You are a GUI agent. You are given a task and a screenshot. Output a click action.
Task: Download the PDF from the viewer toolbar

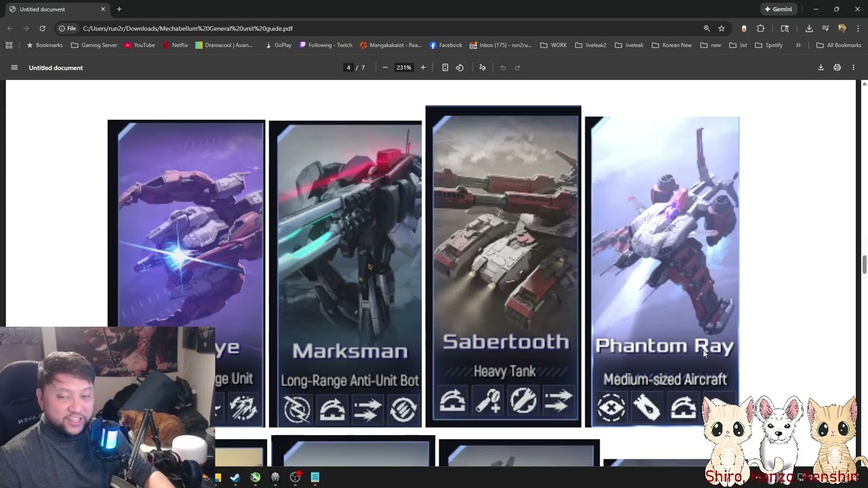click(821, 68)
